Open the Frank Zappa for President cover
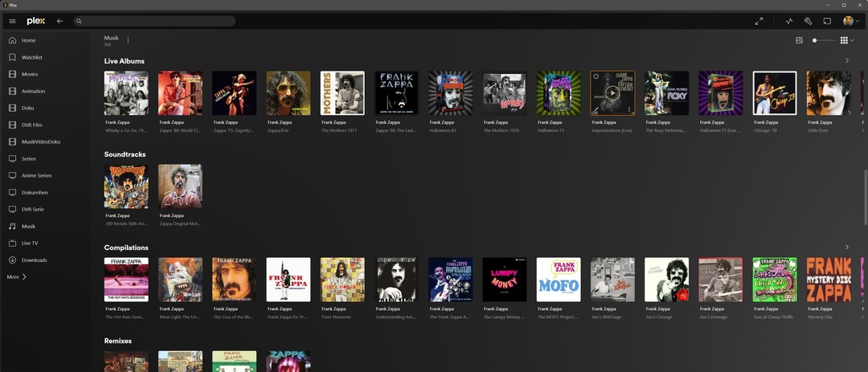 [289, 280]
